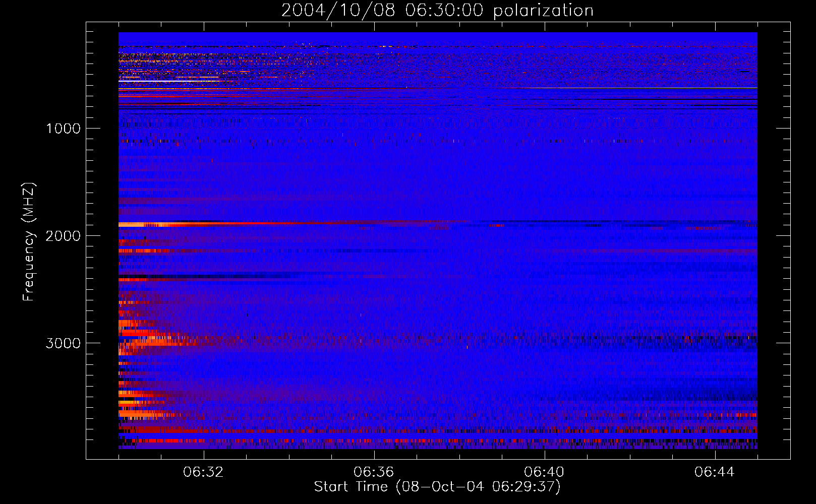Click the bright white streak near top of spectrogram

pyautogui.click(x=169, y=81)
